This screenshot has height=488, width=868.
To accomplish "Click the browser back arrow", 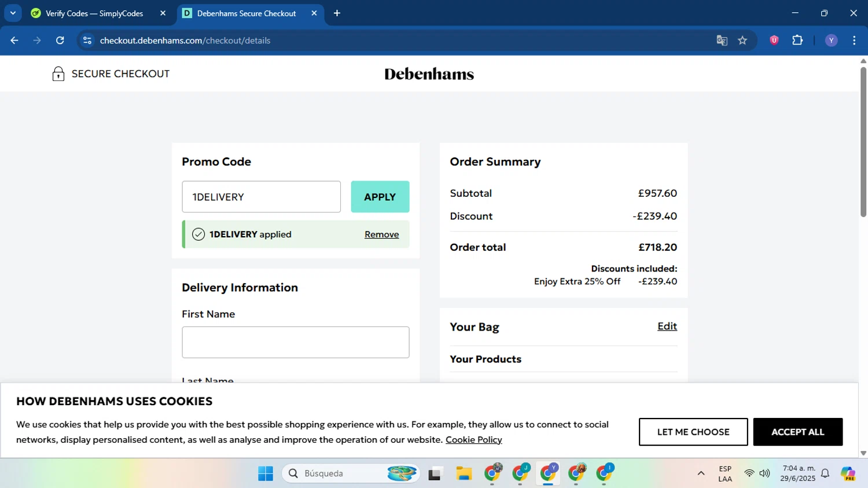I will (x=14, y=41).
